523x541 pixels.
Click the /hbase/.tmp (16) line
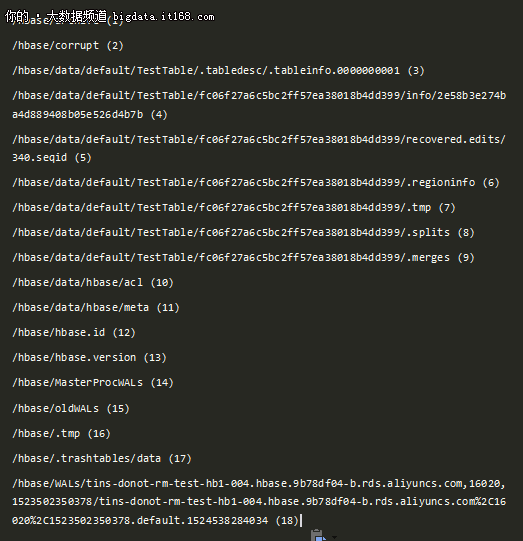[61, 434]
